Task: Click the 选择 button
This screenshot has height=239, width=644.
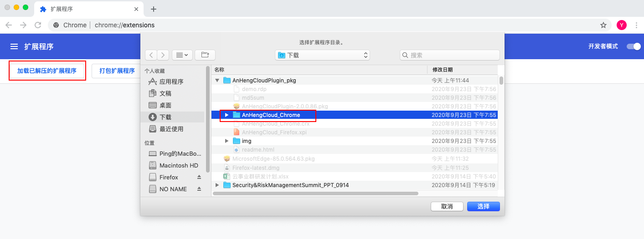Action: pos(484,207)
